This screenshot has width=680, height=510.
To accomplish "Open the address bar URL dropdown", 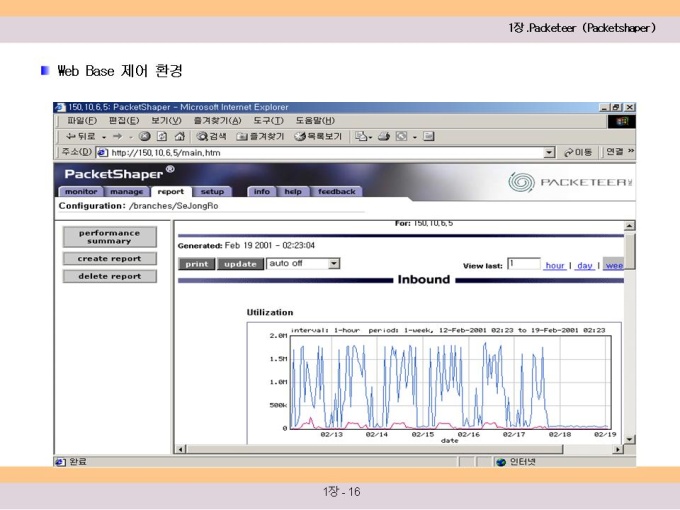I will click(549, 152).
